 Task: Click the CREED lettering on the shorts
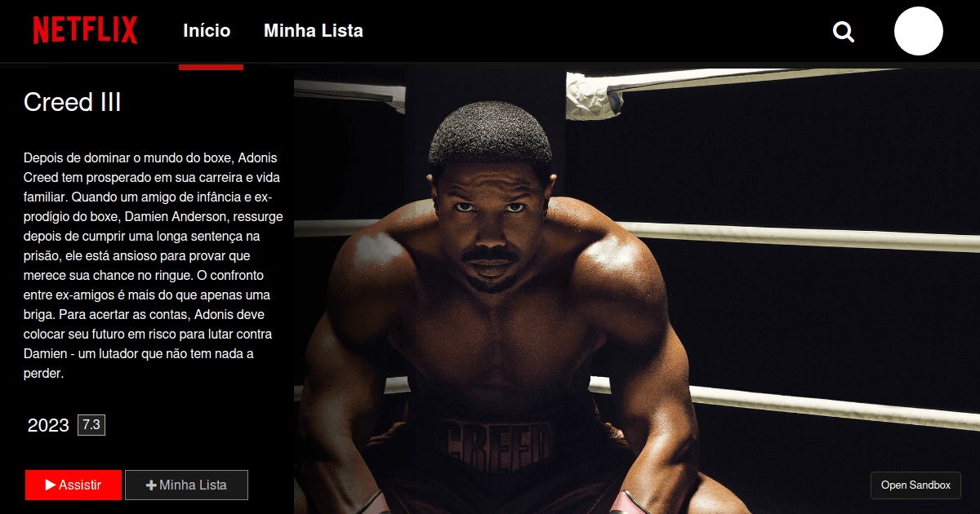[x=494, y=446]
